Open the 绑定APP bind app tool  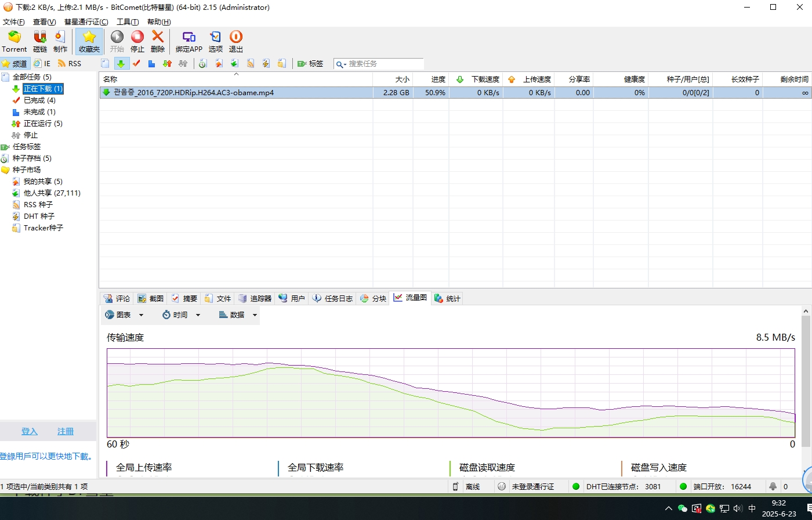[189, 42]
